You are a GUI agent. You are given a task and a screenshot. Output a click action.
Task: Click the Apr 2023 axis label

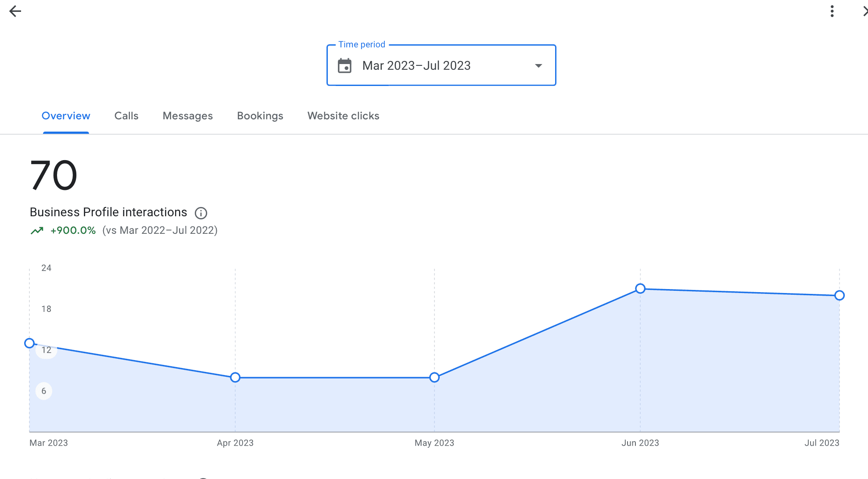pyautogui.click(x=235, y=443)
